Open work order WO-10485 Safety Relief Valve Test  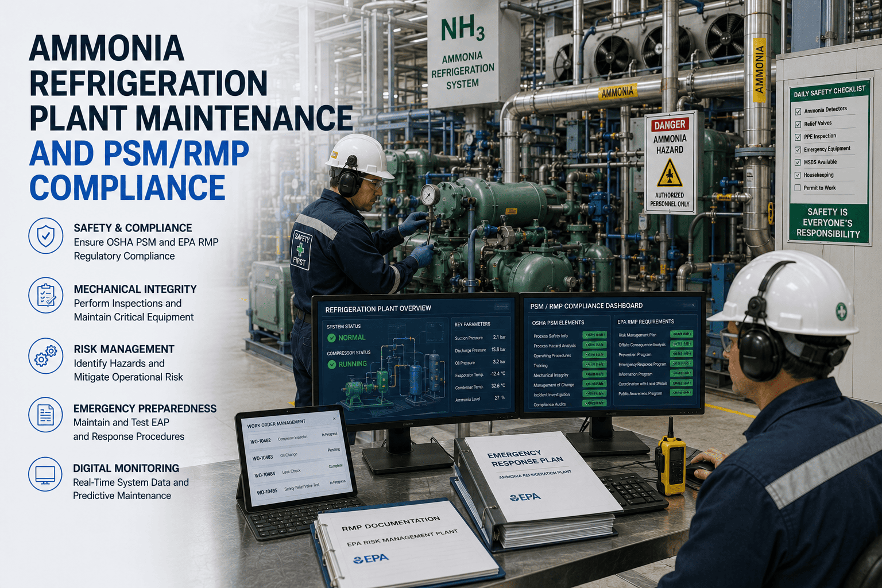click(x=300, y=488)
